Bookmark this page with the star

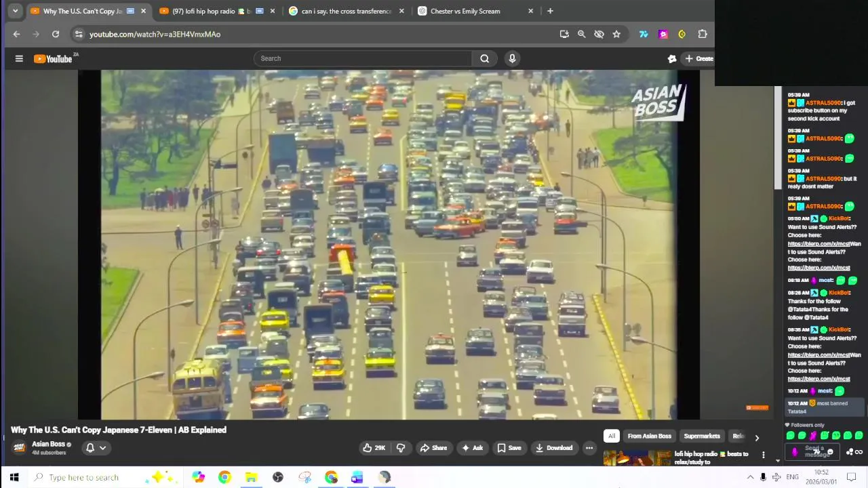point(616,34)
